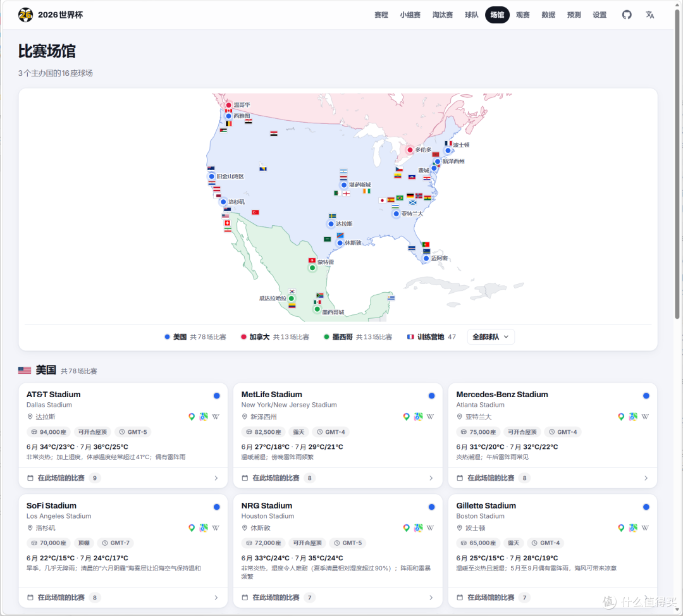Open Apple Maps for NRG Stadium
This screenshot has height=616, width=683.
click(418, 528)
